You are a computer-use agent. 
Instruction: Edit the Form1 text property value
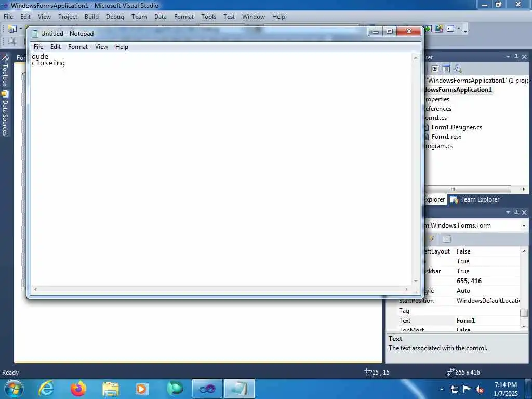pos(487,320)
